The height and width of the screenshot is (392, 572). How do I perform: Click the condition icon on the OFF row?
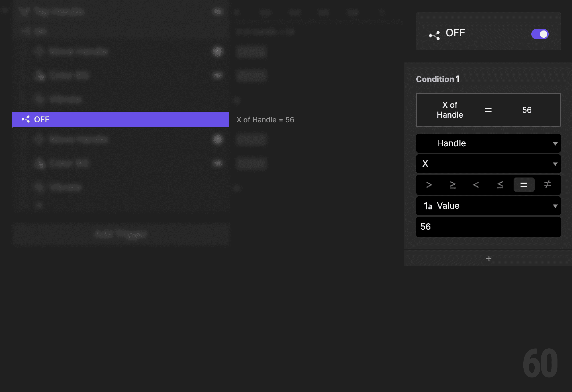click(x=26, y=120)
